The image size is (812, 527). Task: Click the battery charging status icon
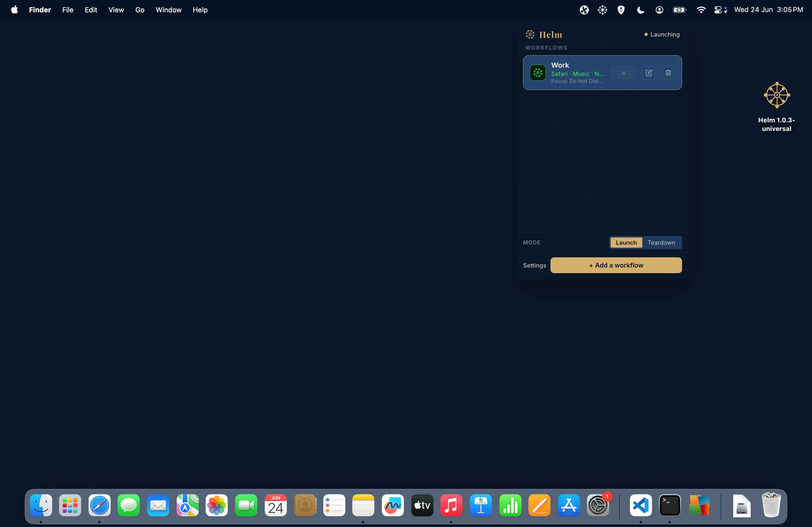(x=679, y=10)
